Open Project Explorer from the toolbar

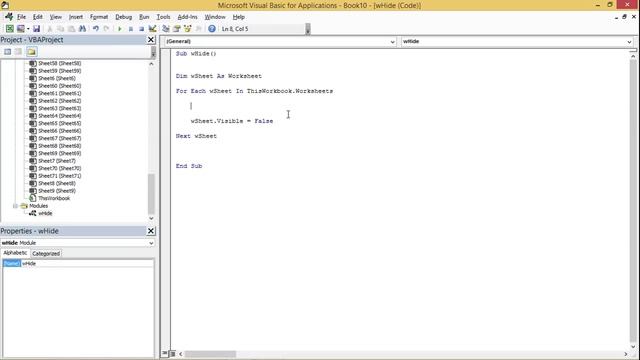166,29
